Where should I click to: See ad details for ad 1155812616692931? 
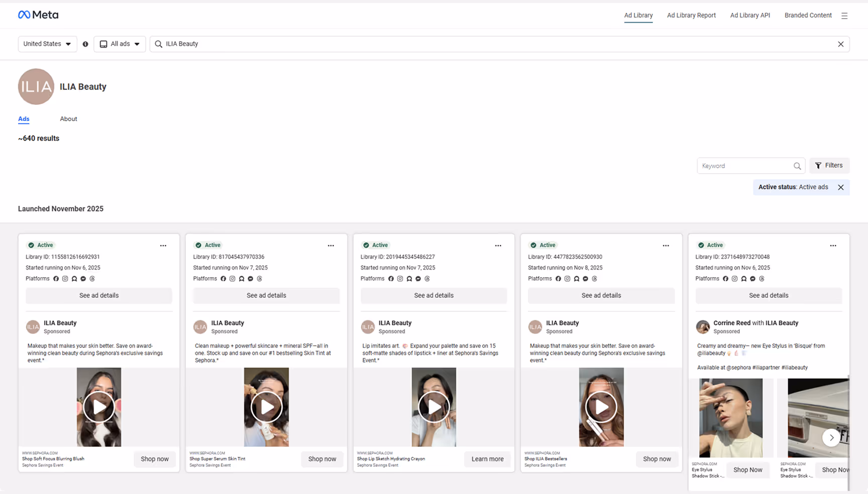tap(99, 295)
